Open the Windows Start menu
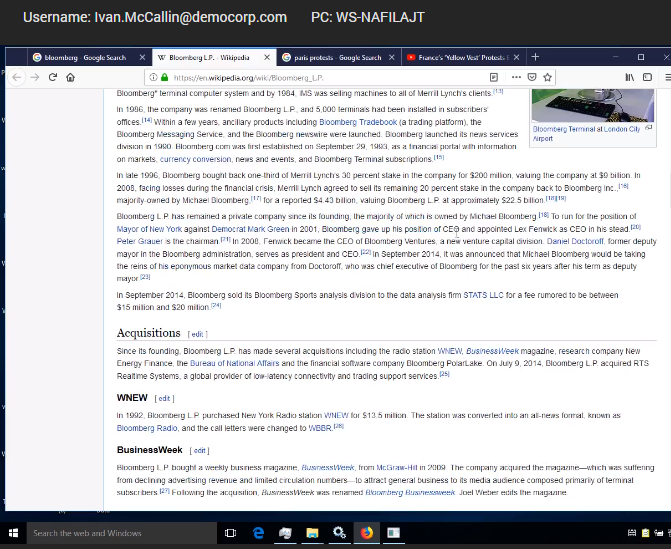The image size is (671, 549). (x=14, y=533)
